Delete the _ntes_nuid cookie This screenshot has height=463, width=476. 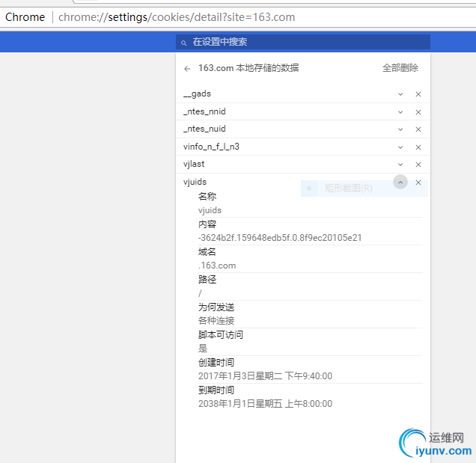click(418, 129)
